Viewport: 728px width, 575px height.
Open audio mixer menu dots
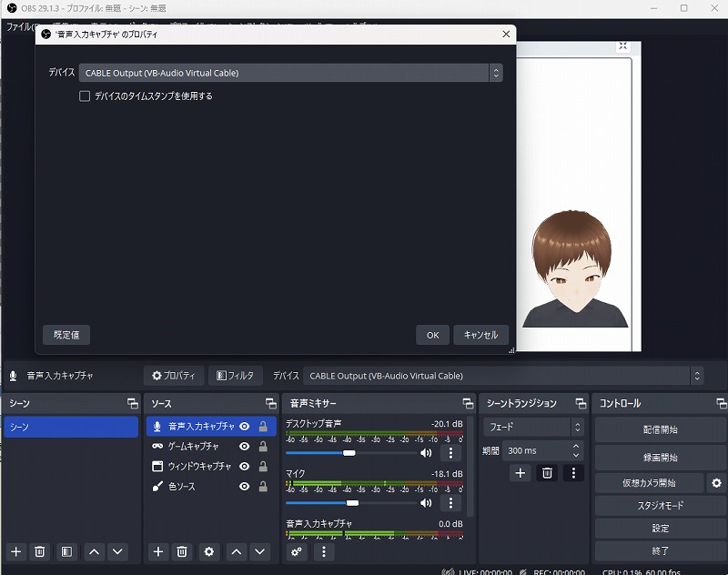tap(324, 551)
